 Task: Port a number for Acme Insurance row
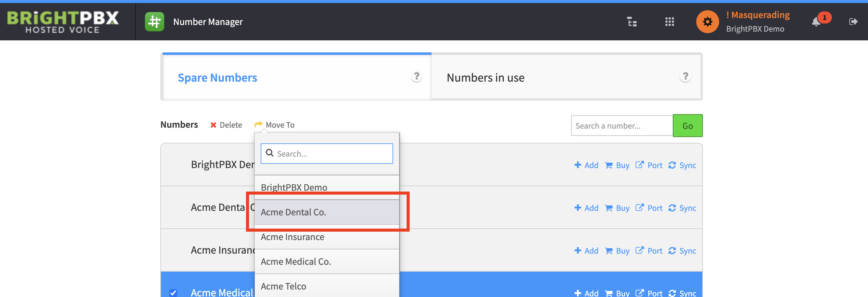(649, 251)
